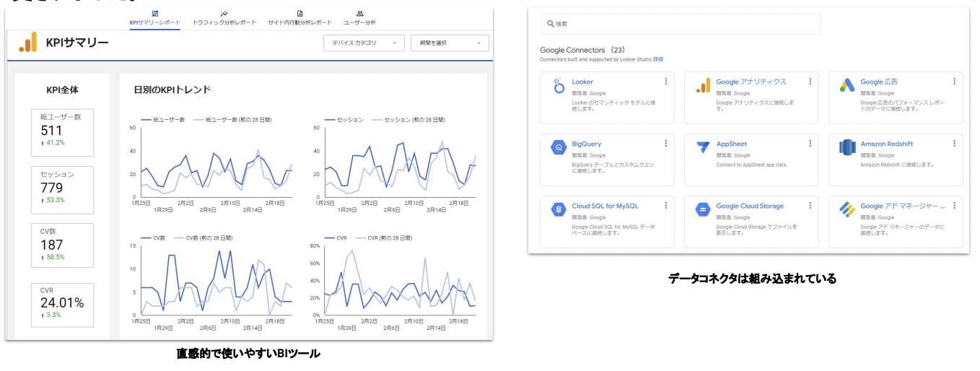Image resolution: width=980 pixels, height=371 pixels.
Task: Click the Looker connector icon
Action: pyautogui.click(x=558, y=86)
